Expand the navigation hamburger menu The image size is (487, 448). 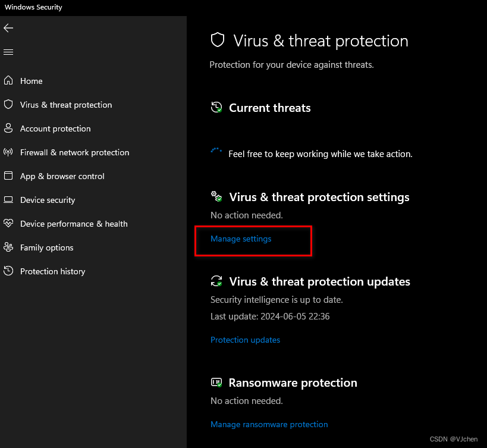click(8, 52)
